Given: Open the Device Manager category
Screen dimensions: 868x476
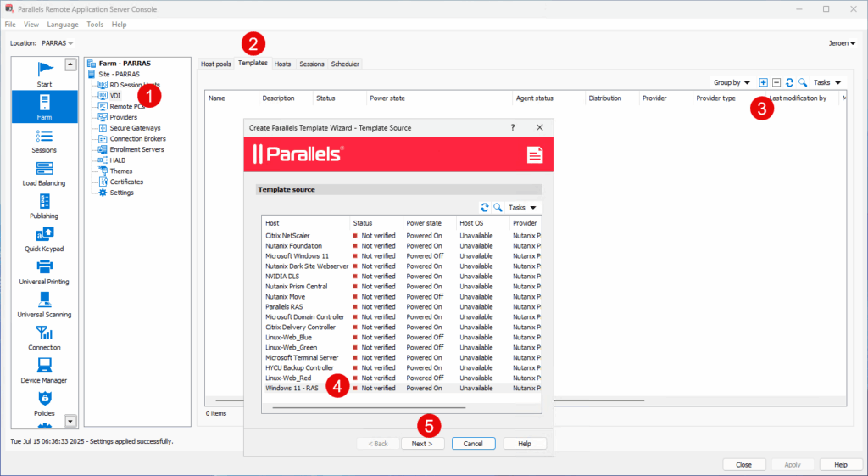Looking at the screenshot, I should [44, 371].
